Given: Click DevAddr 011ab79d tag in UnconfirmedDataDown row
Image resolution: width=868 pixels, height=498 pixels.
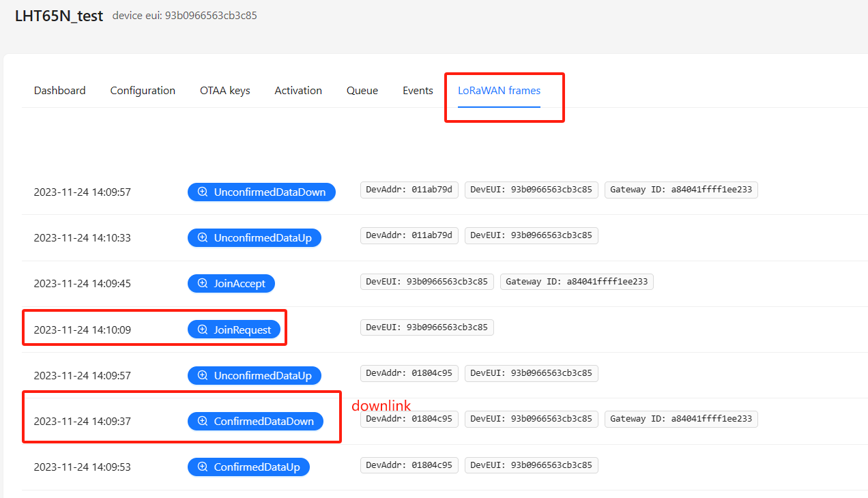Looking at the screenshot, I should pos(410,190).
